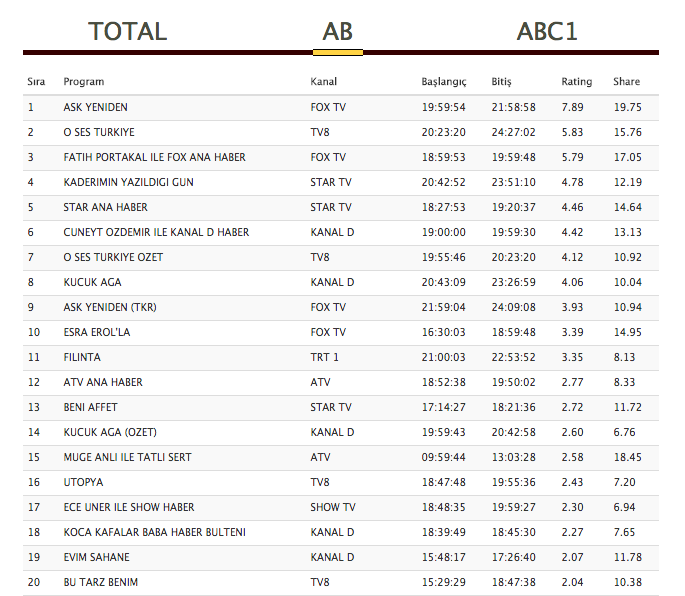Click end time 24:27:02
The image size is (685, 596).
click(513, 132)
